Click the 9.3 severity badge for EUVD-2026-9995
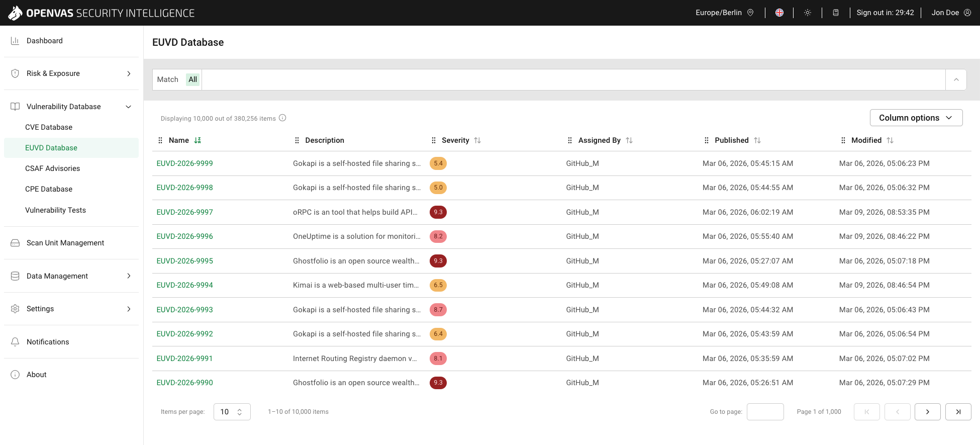Image resolution: width=980 pixels, height=445 pixels. (438, 261)
